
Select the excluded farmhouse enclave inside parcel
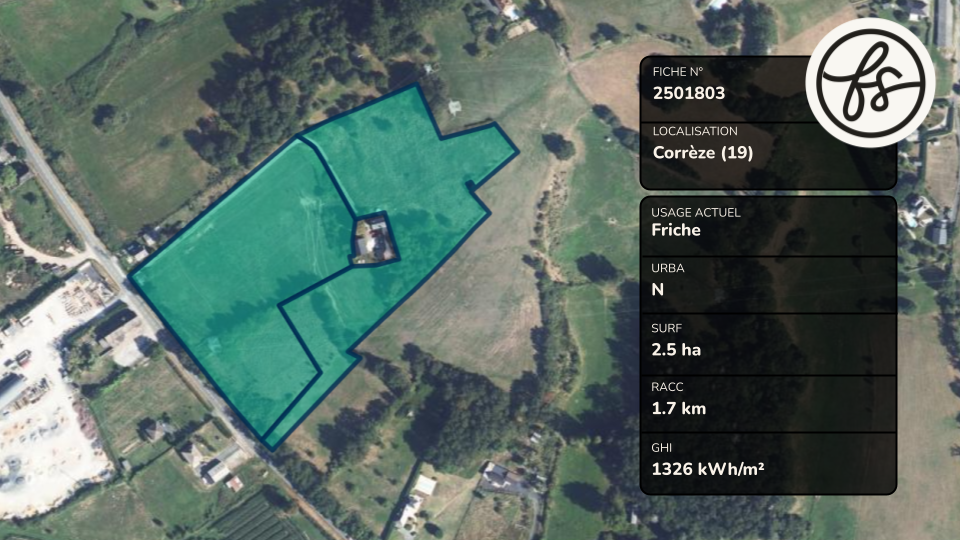375,239
